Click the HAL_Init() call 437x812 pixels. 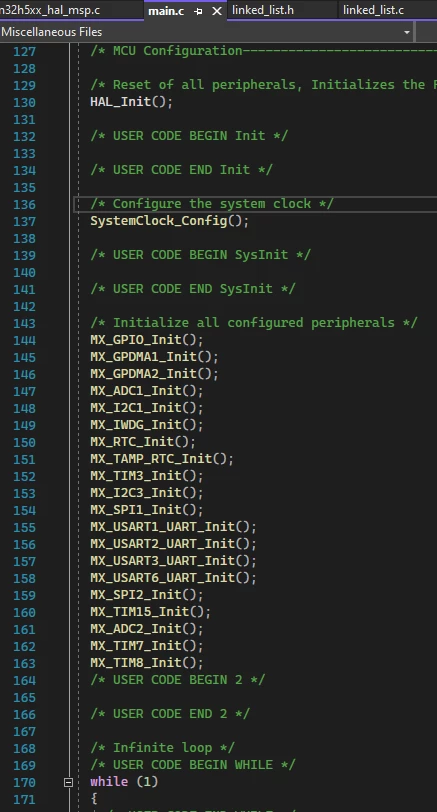coord(132,102)
